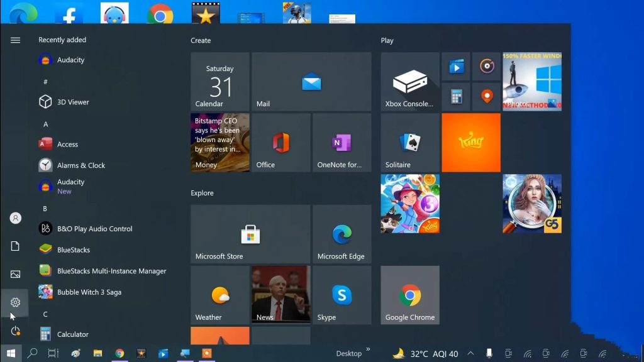644x362 pixels.
Task: Select the blue bird headphones desktop icon
Action: pyautogui.click(x=114, y=13)
